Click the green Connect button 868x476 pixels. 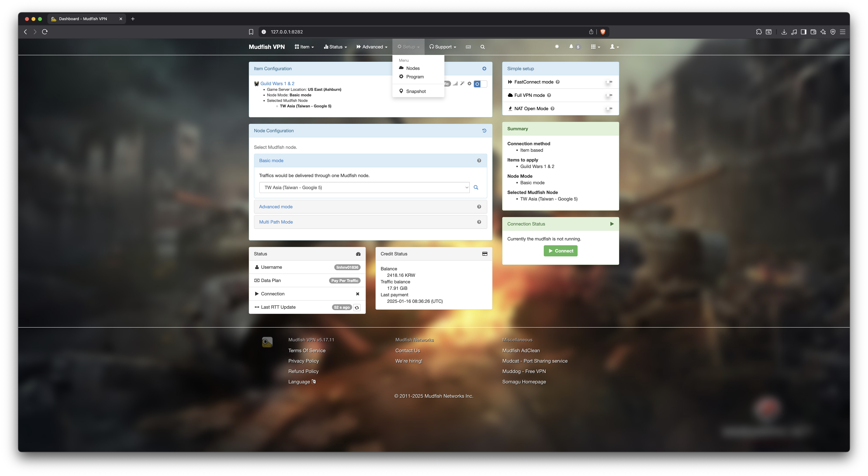(x=560, y=251)
